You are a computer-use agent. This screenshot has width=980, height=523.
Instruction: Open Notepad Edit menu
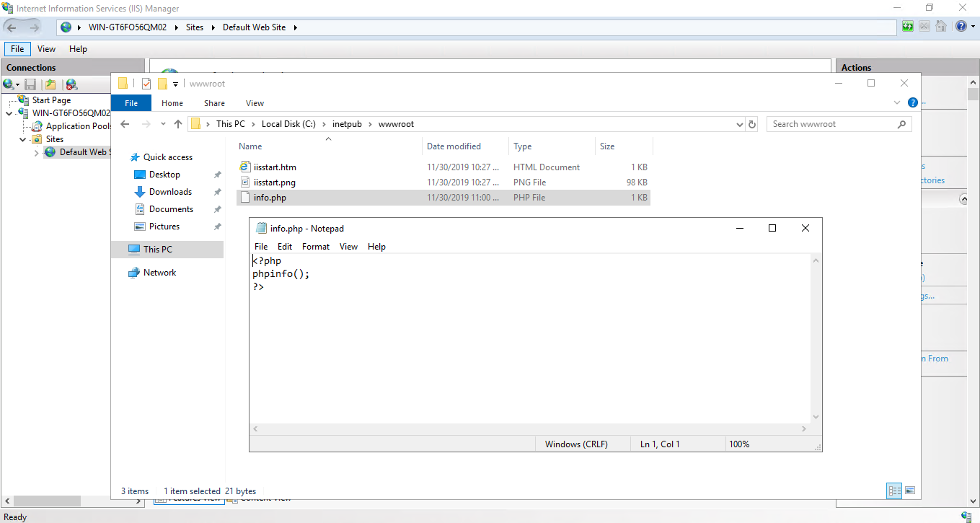(285, 247)
